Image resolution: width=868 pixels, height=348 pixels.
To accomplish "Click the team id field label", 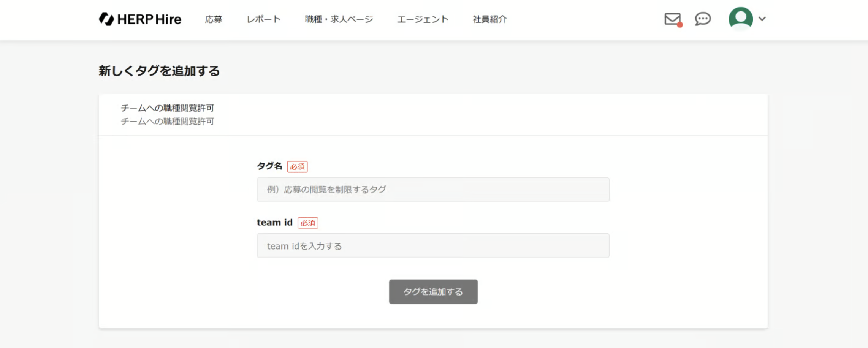I will [x=274, y=222].
